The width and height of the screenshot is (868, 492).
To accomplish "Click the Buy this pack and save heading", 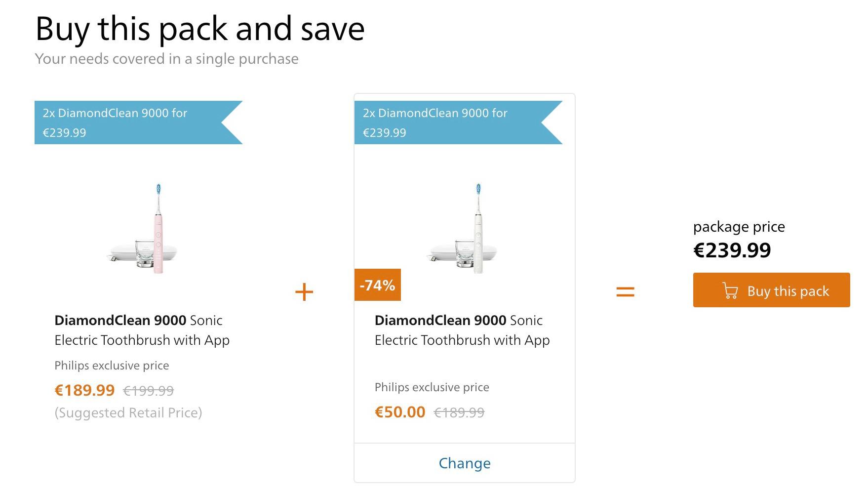I will (200, 28).
